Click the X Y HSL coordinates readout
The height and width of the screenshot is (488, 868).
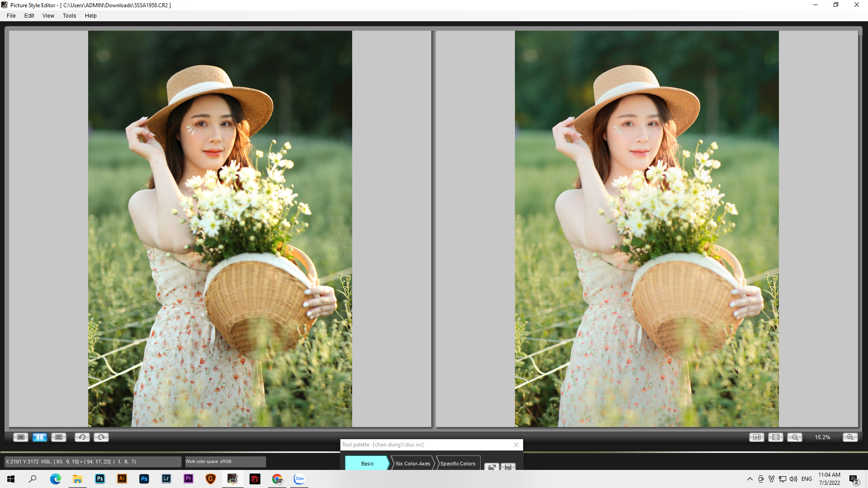click(93, 461)
